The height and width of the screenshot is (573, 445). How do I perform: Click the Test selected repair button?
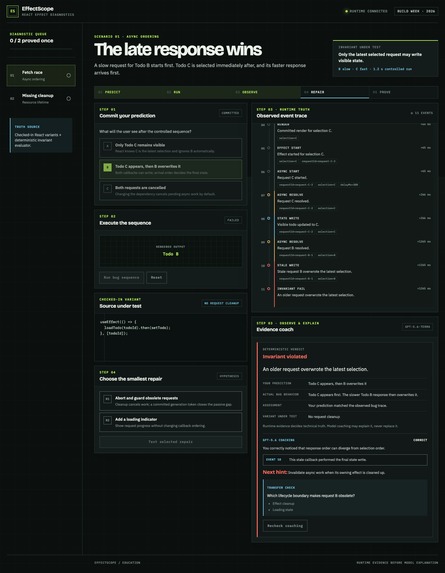pos(171,442)
